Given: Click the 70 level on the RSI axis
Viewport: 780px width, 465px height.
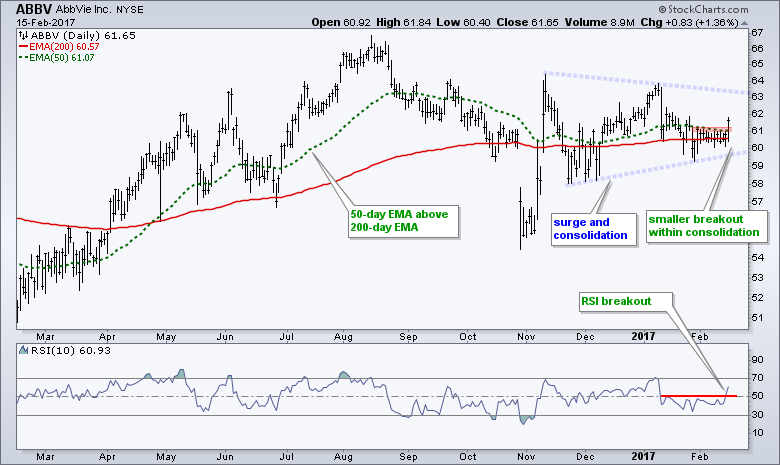Looking at the screenshot, I should [757, 377].
